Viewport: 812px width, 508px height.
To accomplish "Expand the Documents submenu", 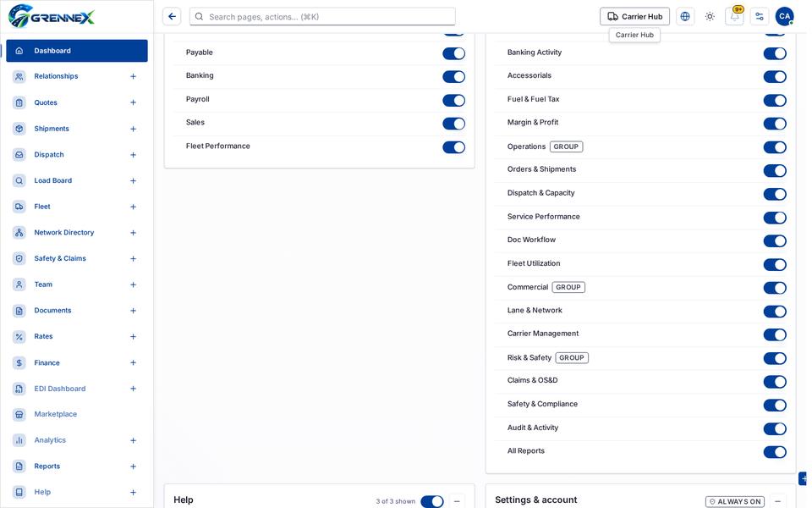I will (133, 311).
